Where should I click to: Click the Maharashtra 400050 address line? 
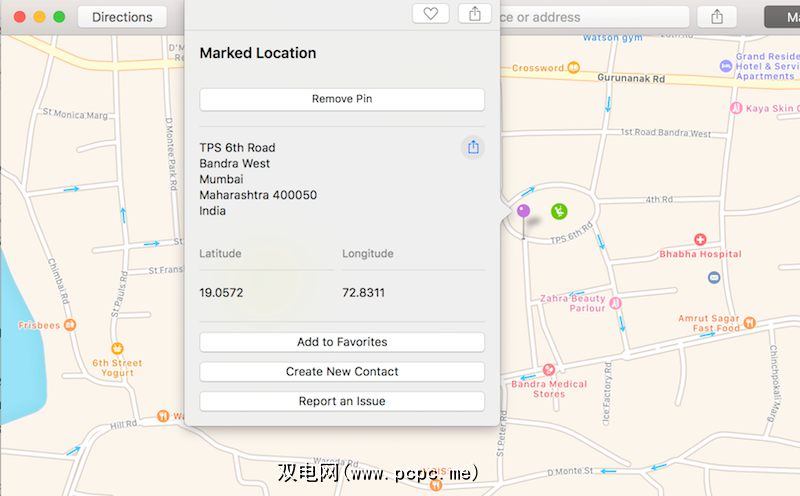click(258, 195)
